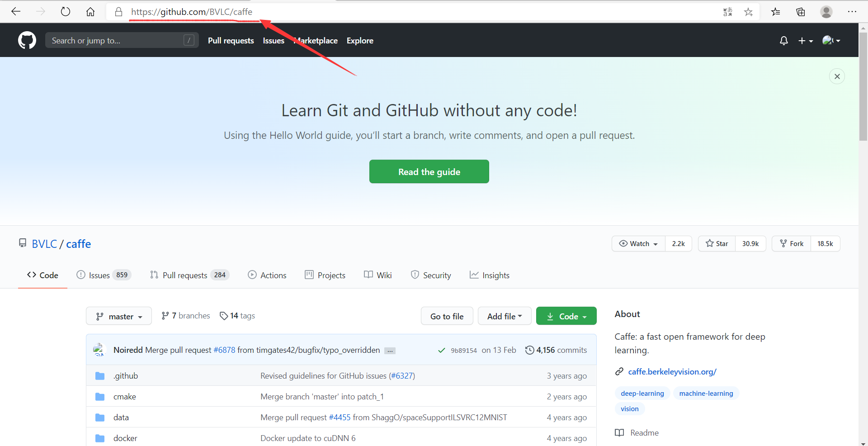Open the GitHub user avatar menu
Image resolution: width=868 pixels, height=446 pixels.
831,41
